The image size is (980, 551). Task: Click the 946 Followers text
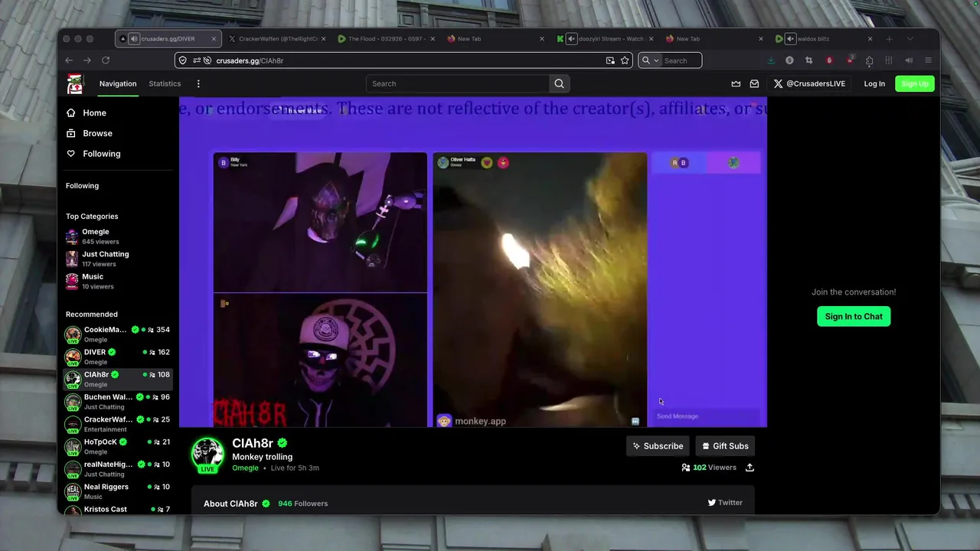[x=302, y=504]
